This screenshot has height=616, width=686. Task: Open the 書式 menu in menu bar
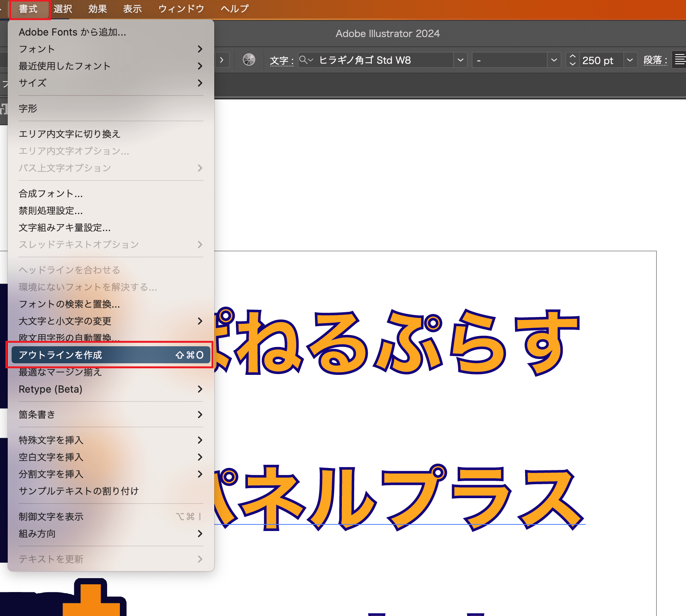[28, 9]
